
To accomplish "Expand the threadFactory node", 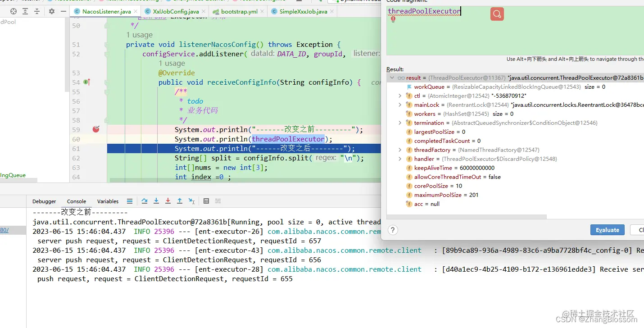I will 400,150.
